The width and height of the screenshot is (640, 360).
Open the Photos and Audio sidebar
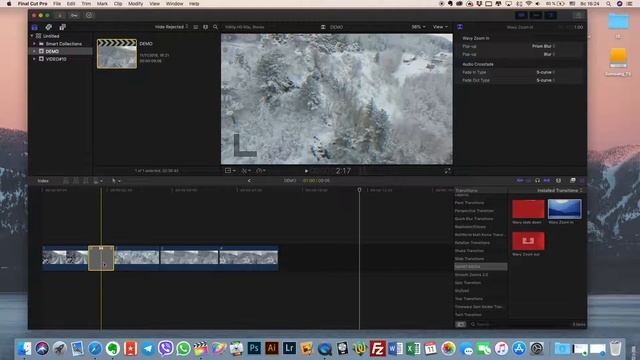(x=49, y=27)
